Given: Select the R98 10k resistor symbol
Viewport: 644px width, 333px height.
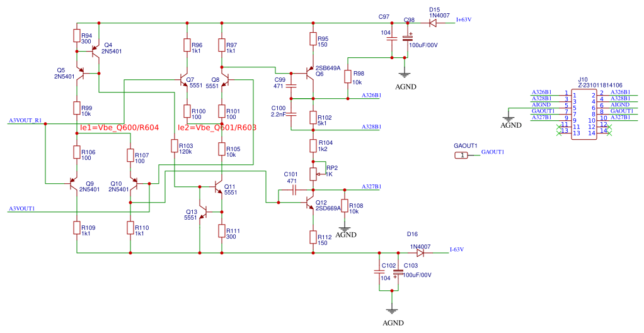Looking at the screenshot, I should [x=348, y=77].
